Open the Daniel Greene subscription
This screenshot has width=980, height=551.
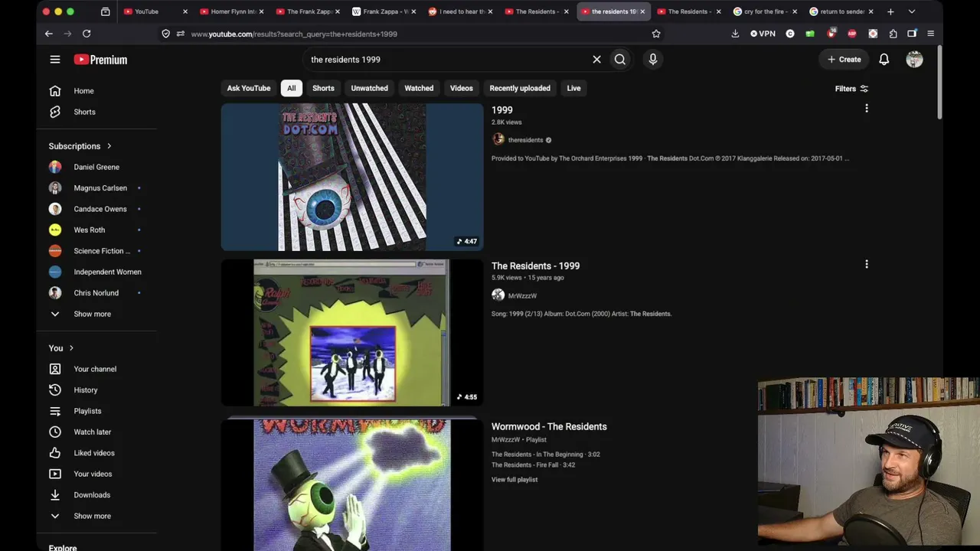coord(96,167)
